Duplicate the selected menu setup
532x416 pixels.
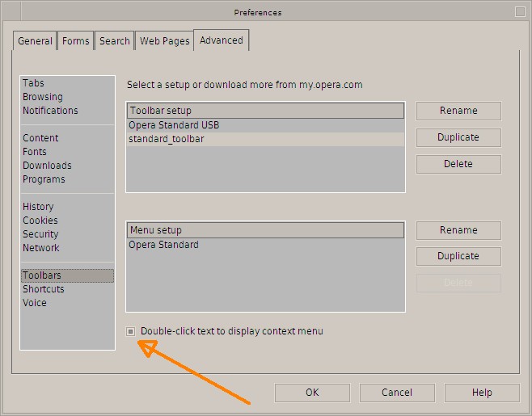pyautogui.click(x=458, y=256)
